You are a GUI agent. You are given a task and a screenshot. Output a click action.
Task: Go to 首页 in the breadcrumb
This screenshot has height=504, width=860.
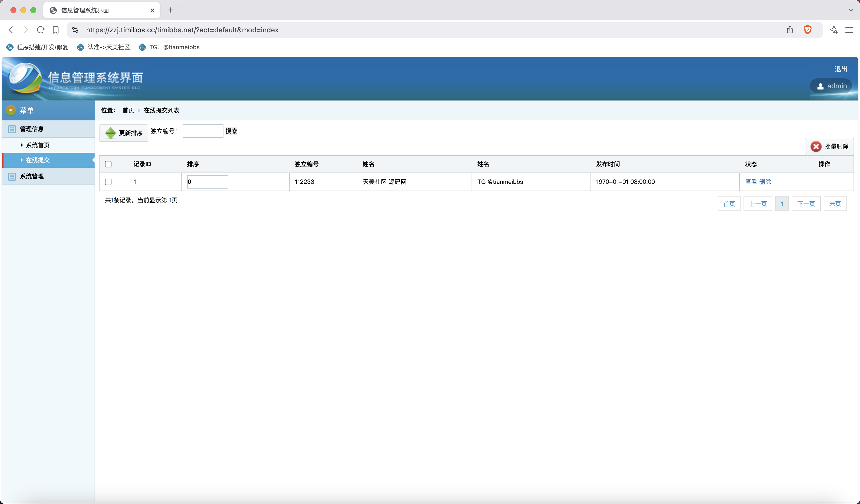(128, 110)
